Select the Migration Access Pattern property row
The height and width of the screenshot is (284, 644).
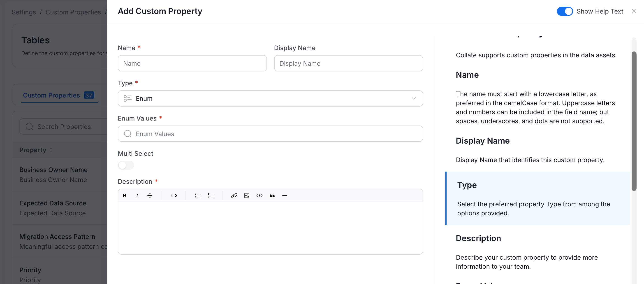point(60,242)
